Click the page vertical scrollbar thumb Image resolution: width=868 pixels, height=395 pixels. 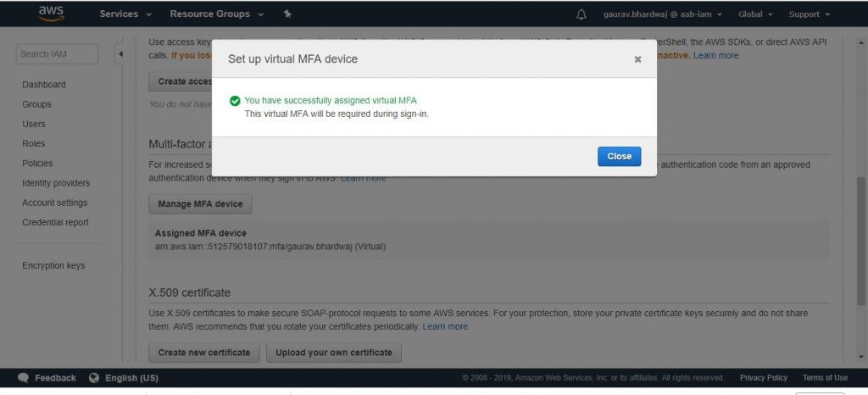(x=861, y=242)
